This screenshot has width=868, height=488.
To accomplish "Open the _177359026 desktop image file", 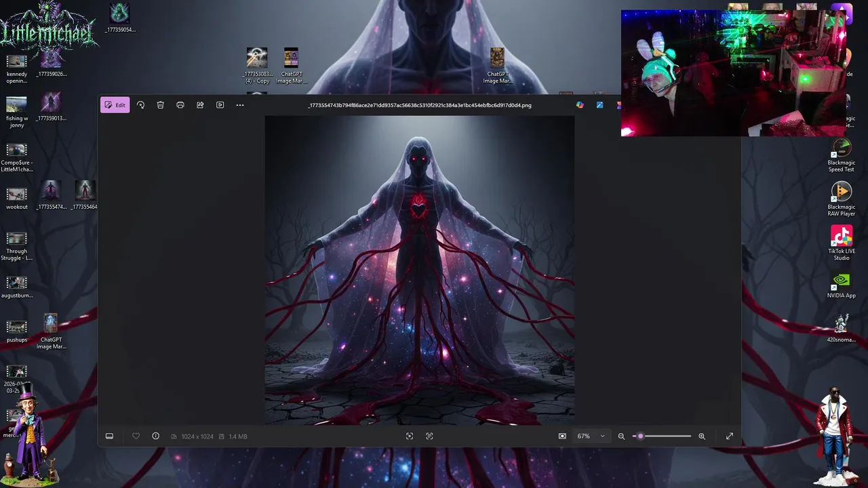I will click(51, 64).
